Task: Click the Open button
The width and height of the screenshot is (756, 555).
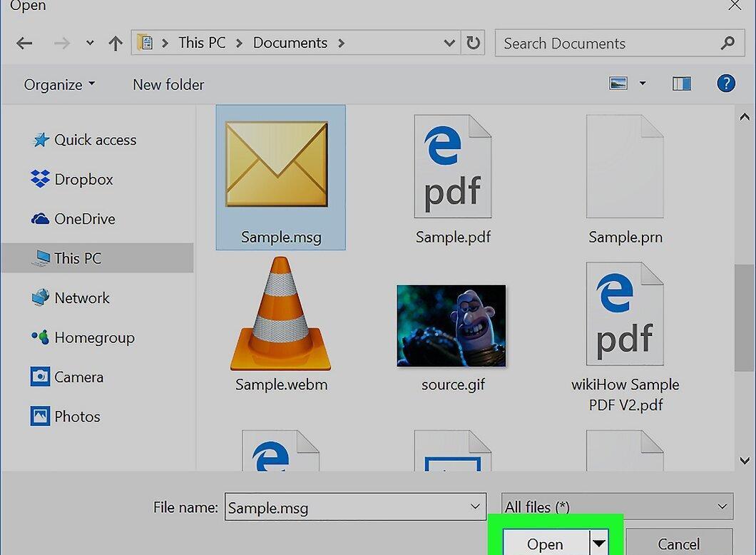Action: click(546, 544)
